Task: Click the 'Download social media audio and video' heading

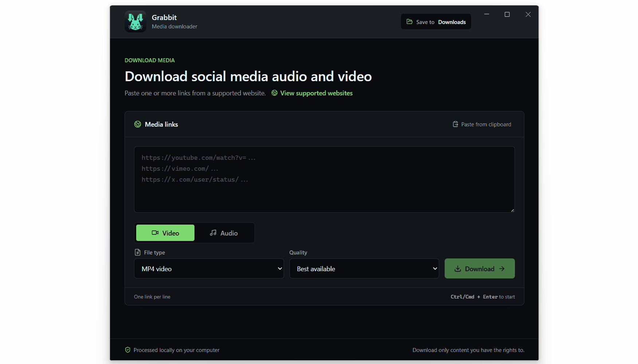Action: coord(248,76)
